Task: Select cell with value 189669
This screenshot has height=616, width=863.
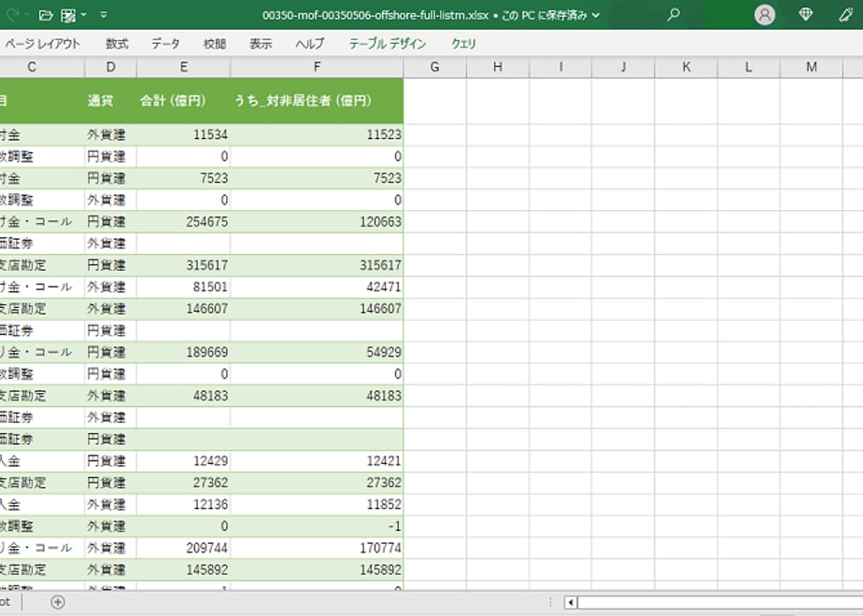Action: [x=183, y=353]
